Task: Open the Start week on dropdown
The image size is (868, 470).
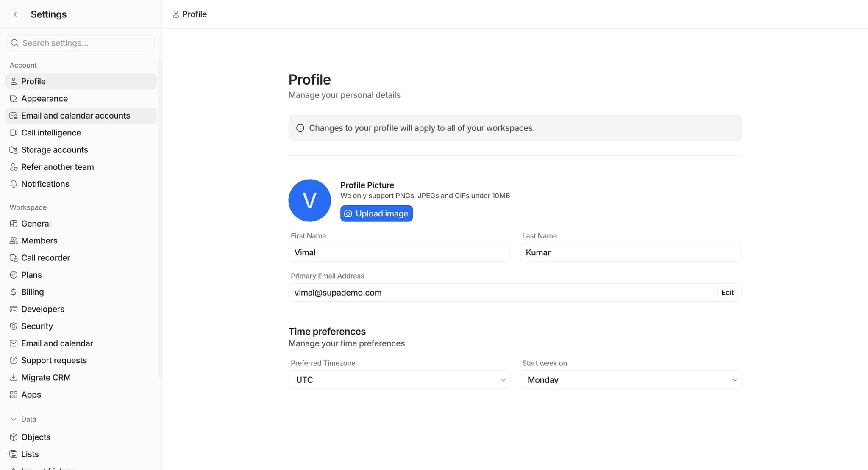Action: tap(630, 380)
